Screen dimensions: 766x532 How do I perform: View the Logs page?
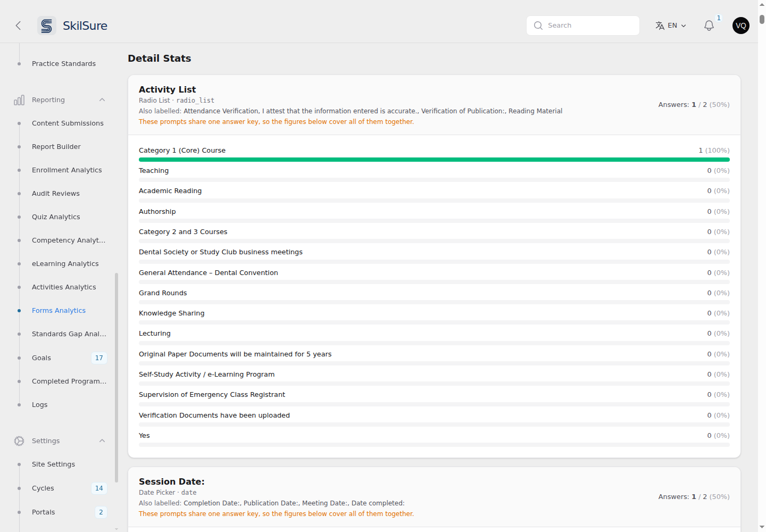[40, 405]
